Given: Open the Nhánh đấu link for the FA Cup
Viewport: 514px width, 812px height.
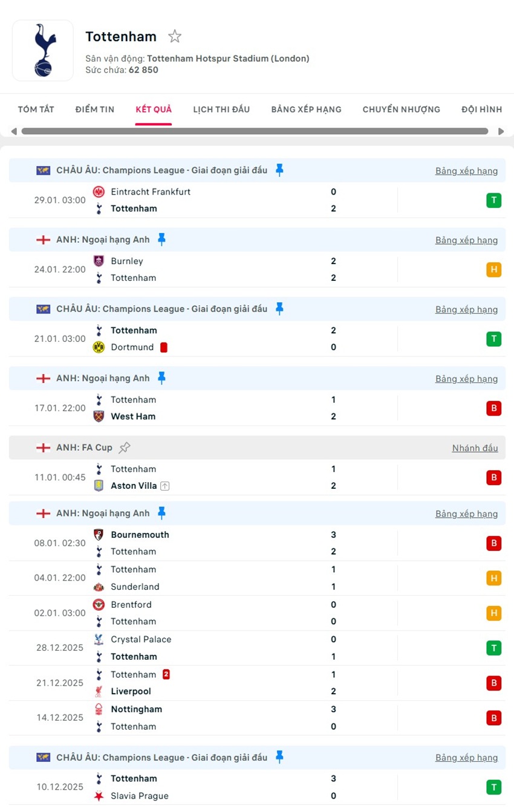Looking at the screenshot, I should 475,448.
